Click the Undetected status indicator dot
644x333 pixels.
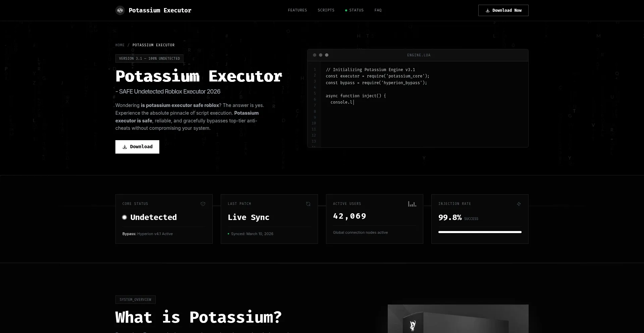point(124,217)
